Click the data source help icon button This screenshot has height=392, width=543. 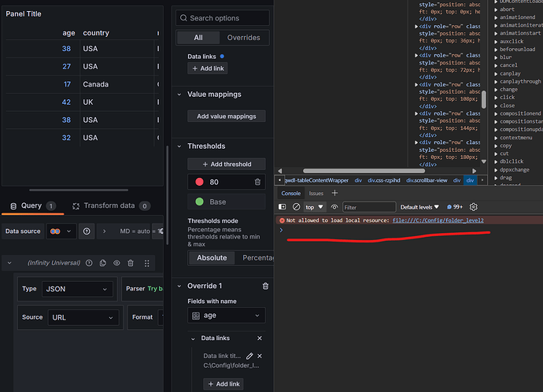coord(87,231)
